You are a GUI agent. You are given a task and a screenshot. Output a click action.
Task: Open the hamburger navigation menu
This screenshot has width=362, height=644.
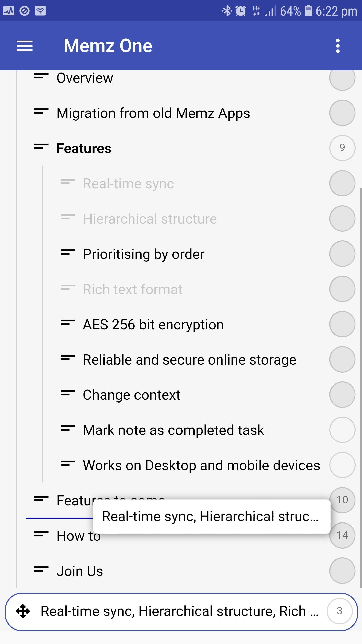pyautogui.click(x=25, y=46)
